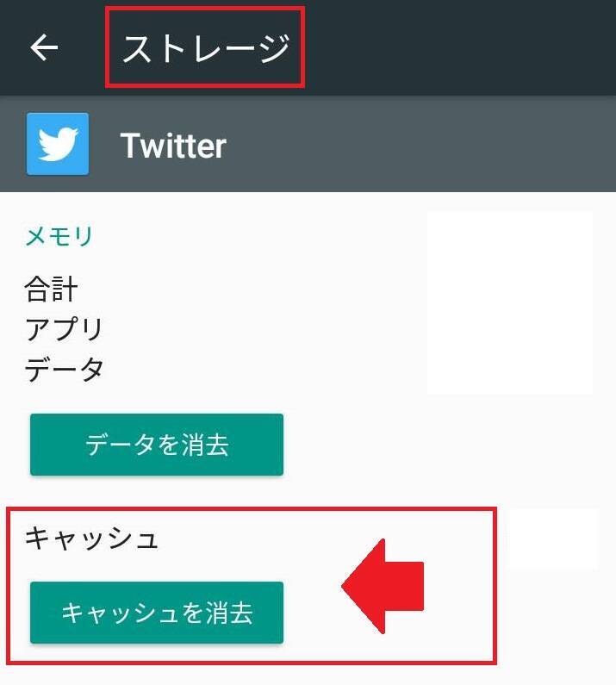Select the メモリ section header
The width and height of the screenshot is (616, 685).
[x=59, y=236]
